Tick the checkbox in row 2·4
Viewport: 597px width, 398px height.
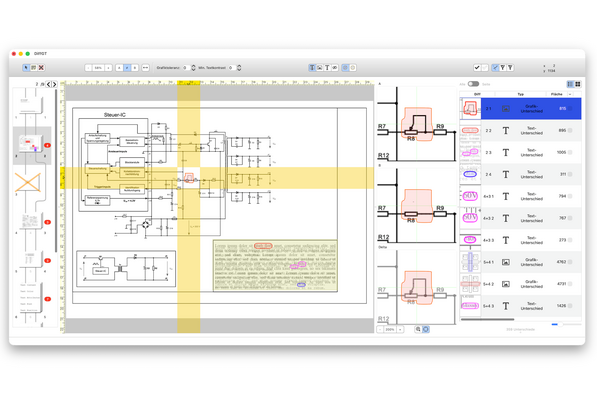pyautogui.click(x=570, y=174)
